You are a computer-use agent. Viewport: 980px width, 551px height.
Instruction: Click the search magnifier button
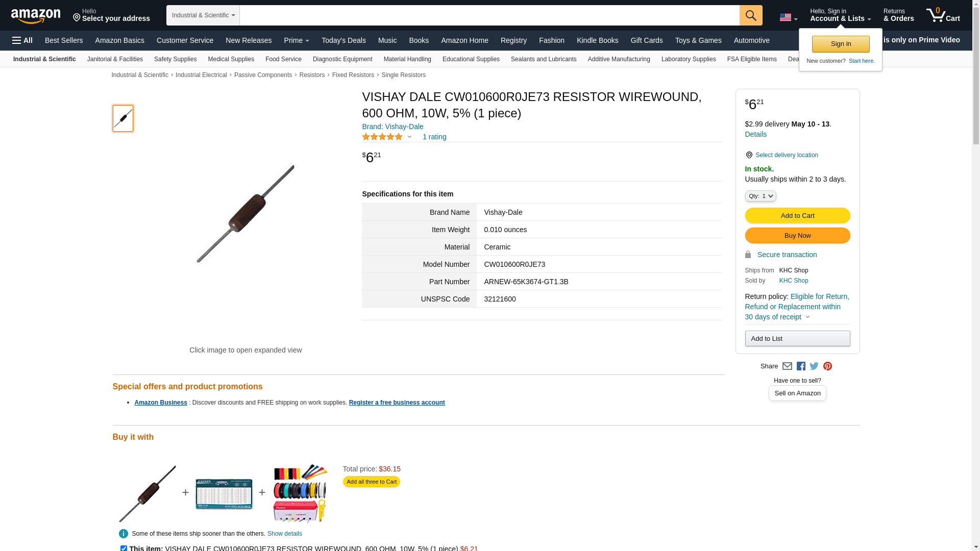pos(750,15)
